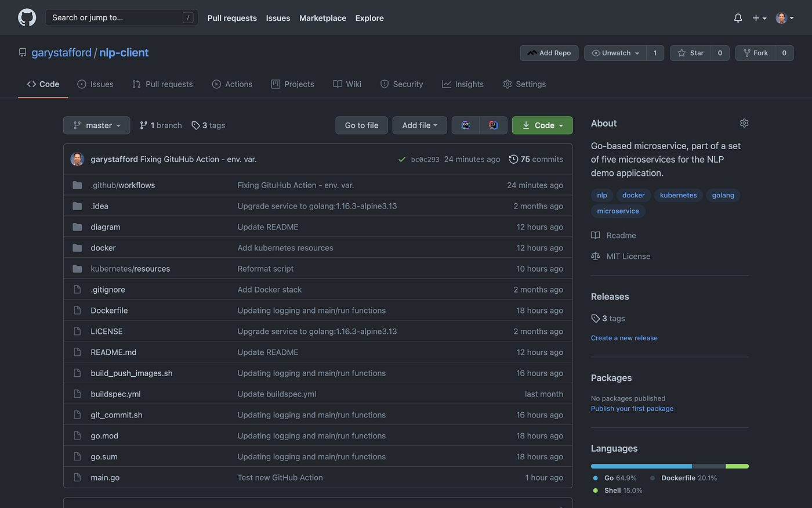Click the .idea folder icon
812x508 pixels.
click(x=77, y=206)
